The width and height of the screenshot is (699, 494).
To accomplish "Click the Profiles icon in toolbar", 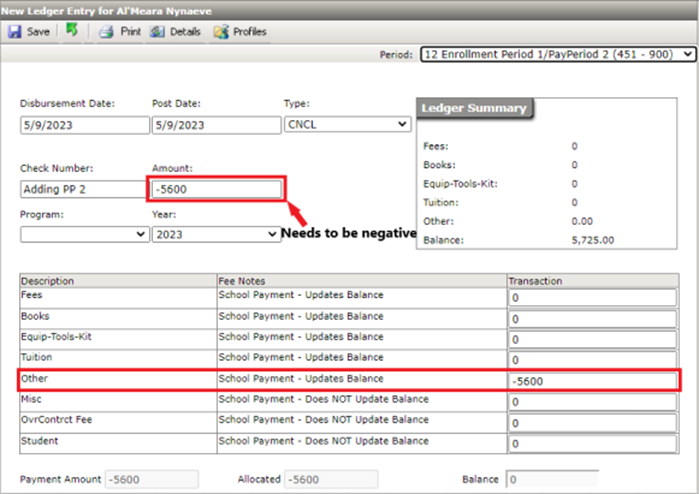I will coord(220,32).
